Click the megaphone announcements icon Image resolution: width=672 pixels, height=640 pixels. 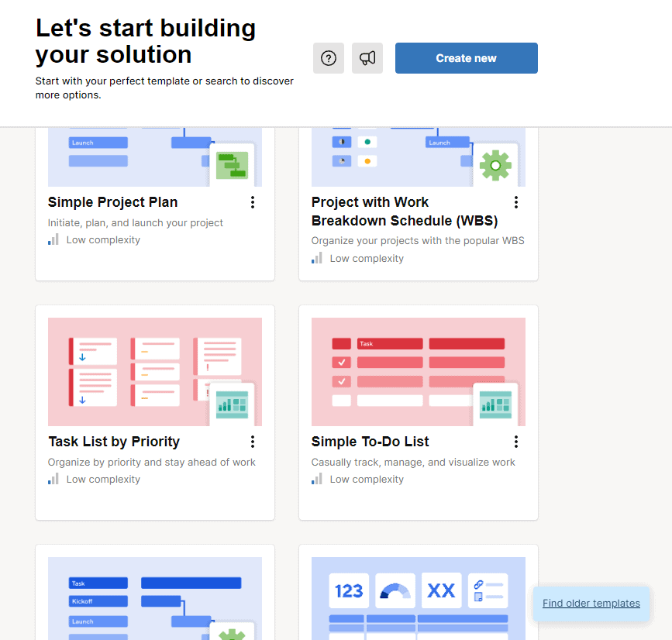(x=367, y=58)
